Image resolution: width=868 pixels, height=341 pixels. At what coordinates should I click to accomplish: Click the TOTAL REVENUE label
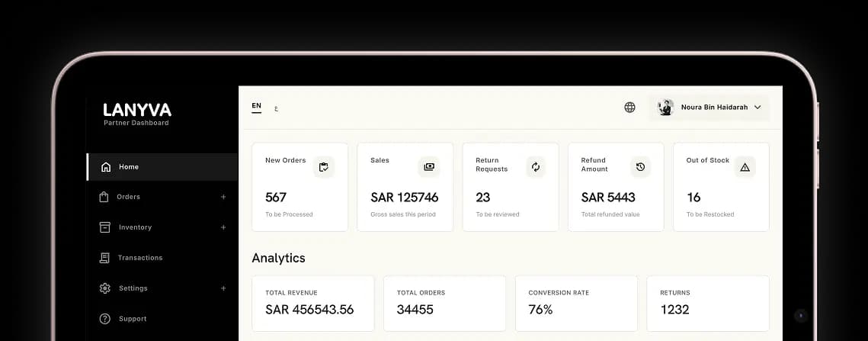pyautogui.click(x=291, y=293)
